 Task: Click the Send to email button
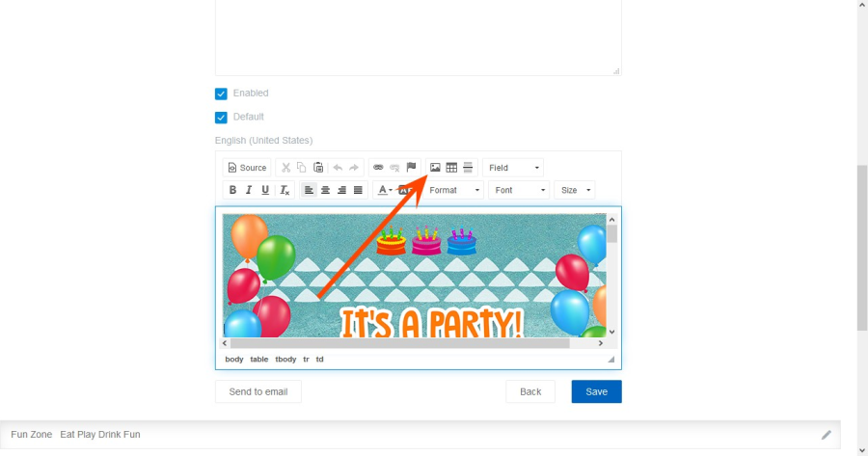click(x=258, y=391)
